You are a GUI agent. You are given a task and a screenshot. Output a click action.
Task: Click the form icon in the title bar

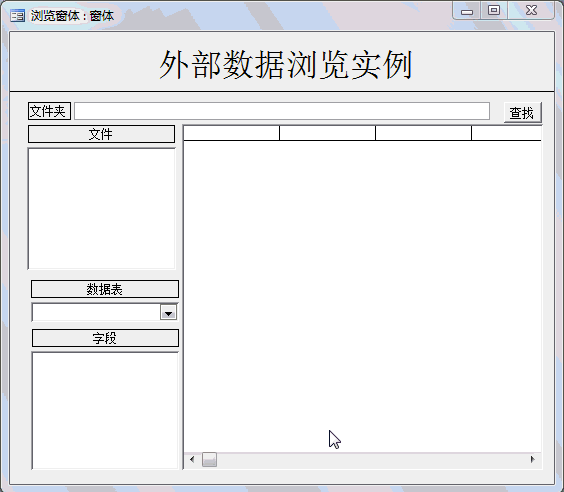[17, 16]
